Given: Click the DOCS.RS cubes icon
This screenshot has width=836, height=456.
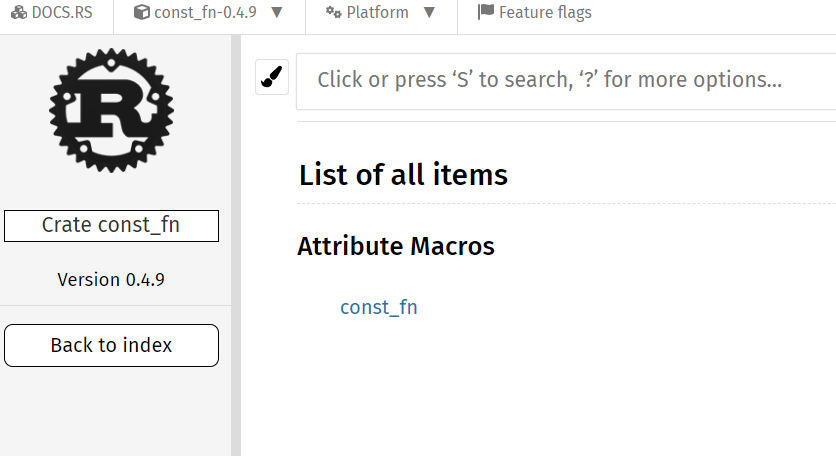Looking at the screenshot, I should 19,12.
